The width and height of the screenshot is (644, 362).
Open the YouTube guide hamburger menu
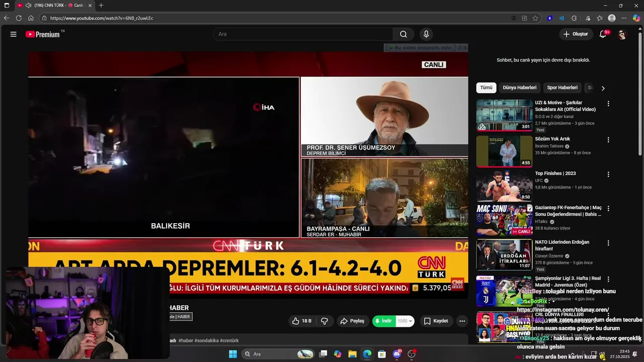coord(14,34)
